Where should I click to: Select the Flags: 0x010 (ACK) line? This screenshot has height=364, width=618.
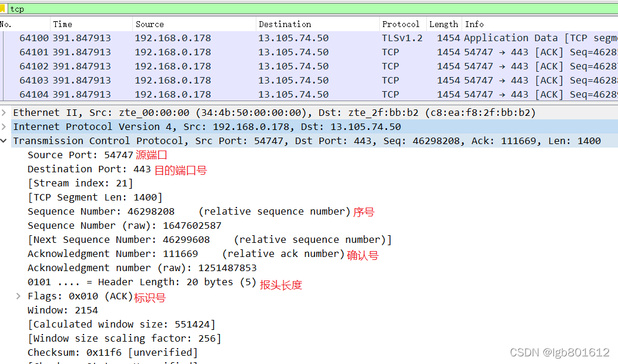coord(81,296)
